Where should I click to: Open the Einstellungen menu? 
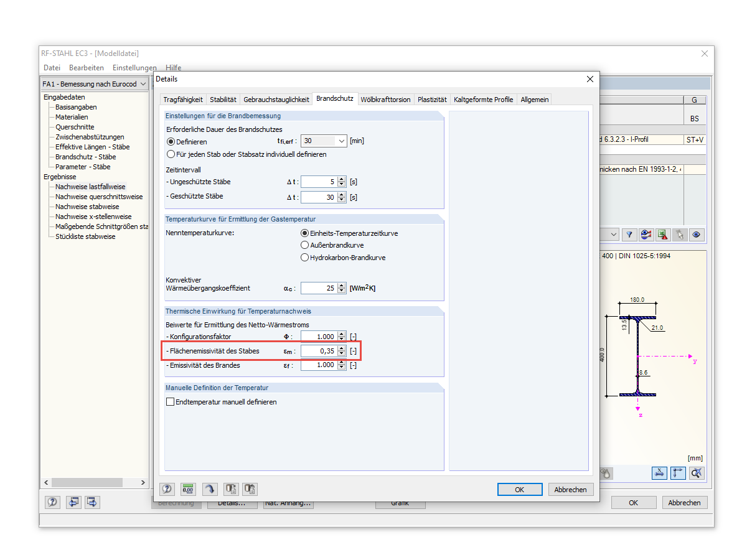[x=134, y=67]
